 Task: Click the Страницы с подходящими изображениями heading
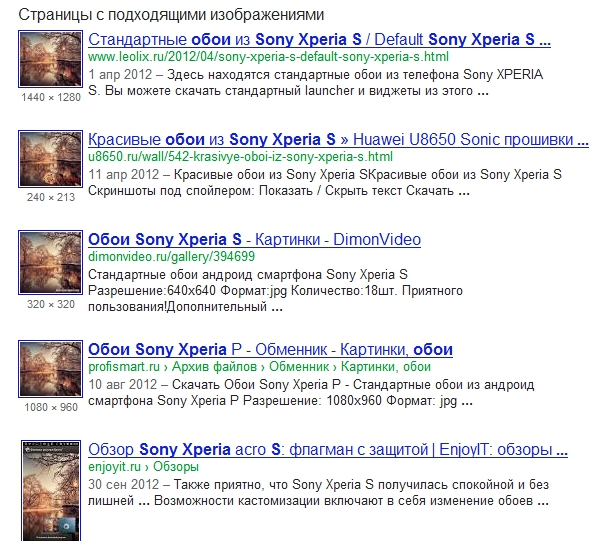171,15
